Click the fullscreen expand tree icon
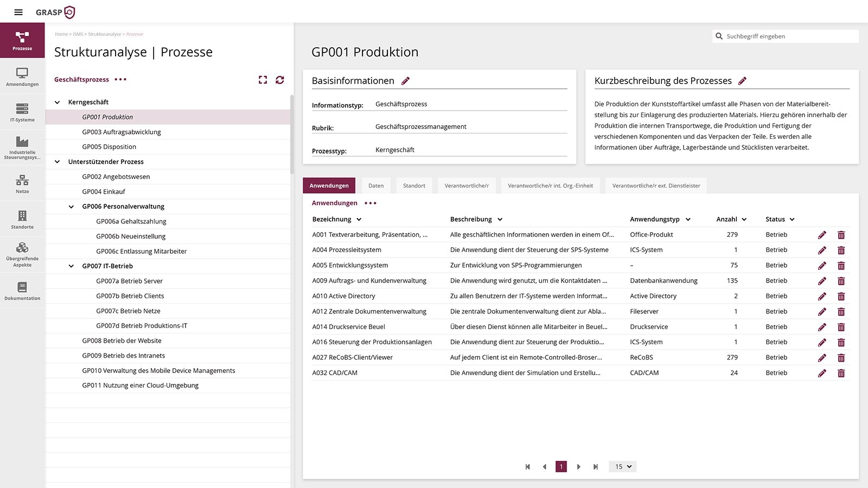868x488 pixels. 263,80
